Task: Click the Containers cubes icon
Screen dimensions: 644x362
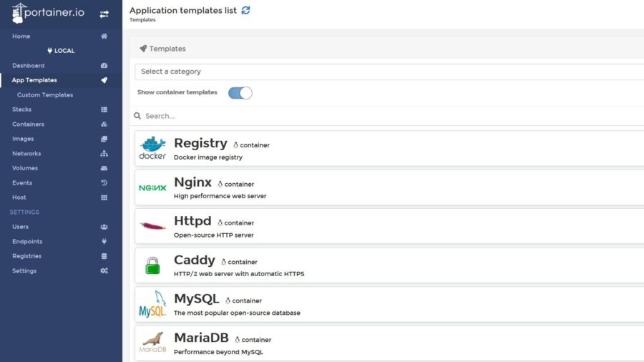Action: click(104, 124)
